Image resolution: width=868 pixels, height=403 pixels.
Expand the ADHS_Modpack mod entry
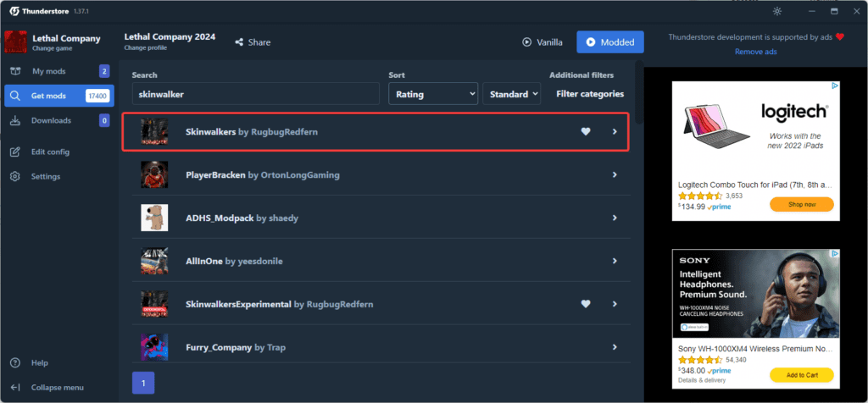[614, 218]
